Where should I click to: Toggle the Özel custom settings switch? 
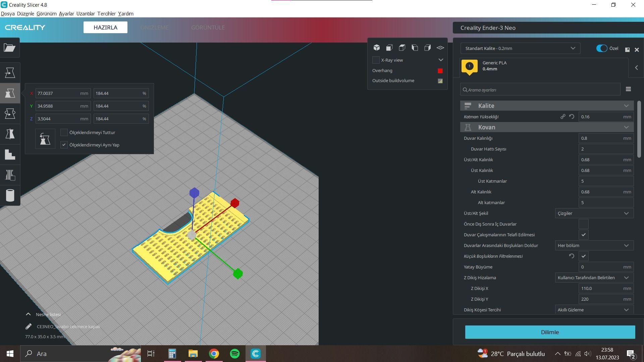click(x=601, y=48)
